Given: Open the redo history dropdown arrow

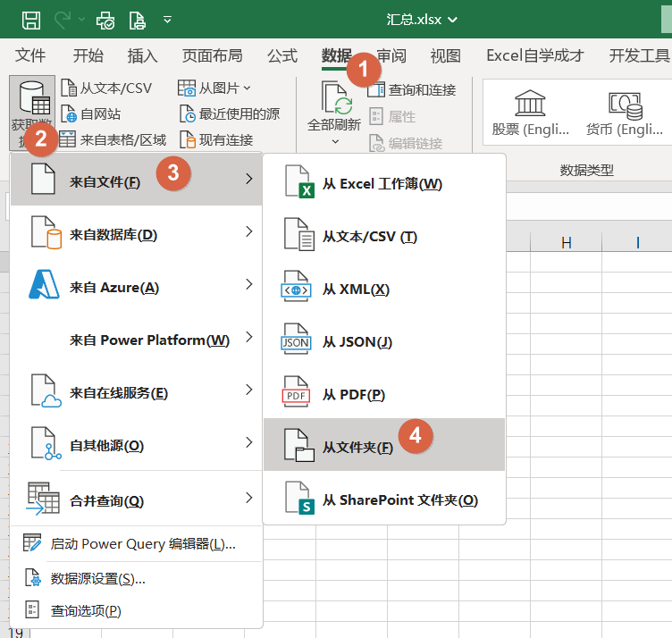Looking at the screenshot, I should point(81,20).
